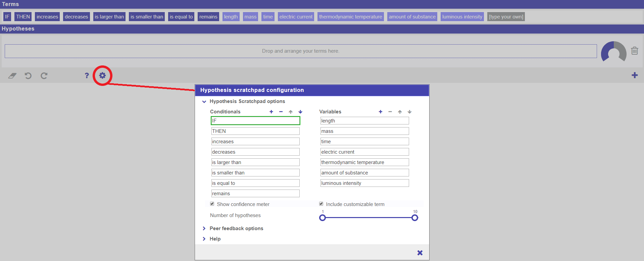
Task: Expand Peer feedback options section
Action: click(204, 228)
